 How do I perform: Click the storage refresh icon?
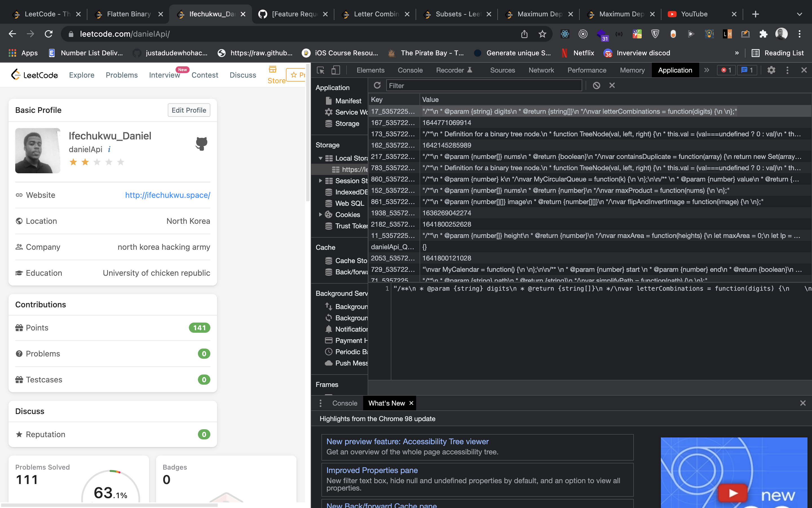(x=377, y=85)
